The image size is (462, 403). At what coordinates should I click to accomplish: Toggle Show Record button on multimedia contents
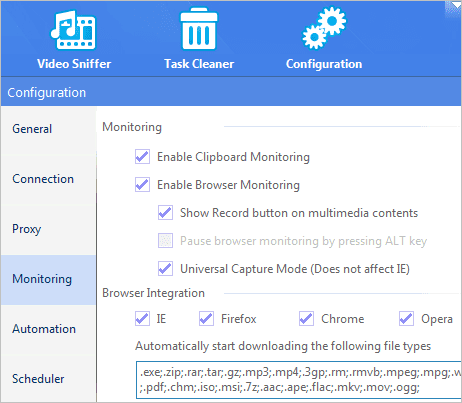point(165,213)
